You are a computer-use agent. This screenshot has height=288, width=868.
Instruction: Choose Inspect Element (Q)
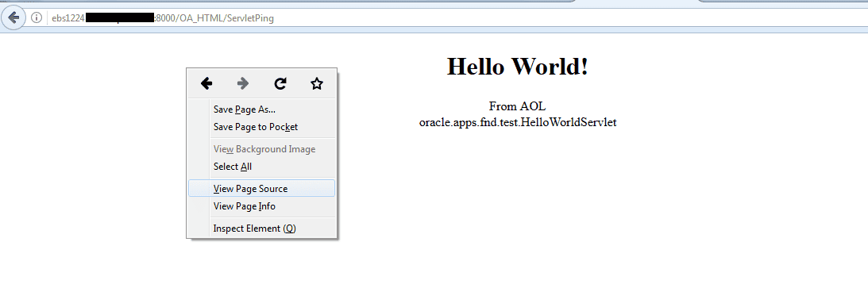(x=261, y=228)
